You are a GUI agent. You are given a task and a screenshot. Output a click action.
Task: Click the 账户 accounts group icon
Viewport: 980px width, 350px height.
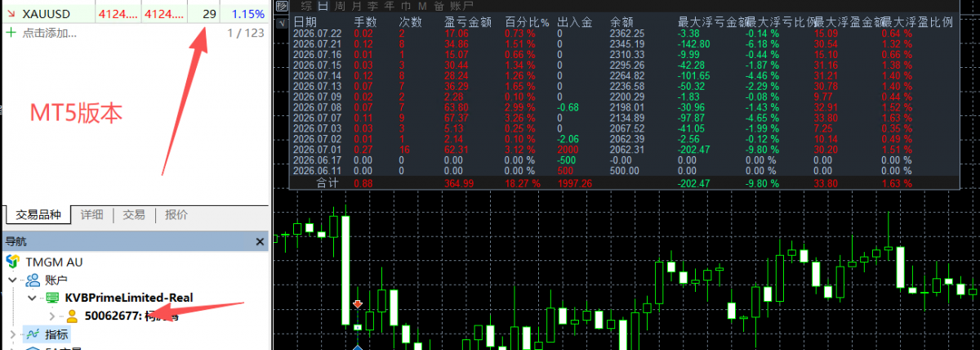pos(33,280)
